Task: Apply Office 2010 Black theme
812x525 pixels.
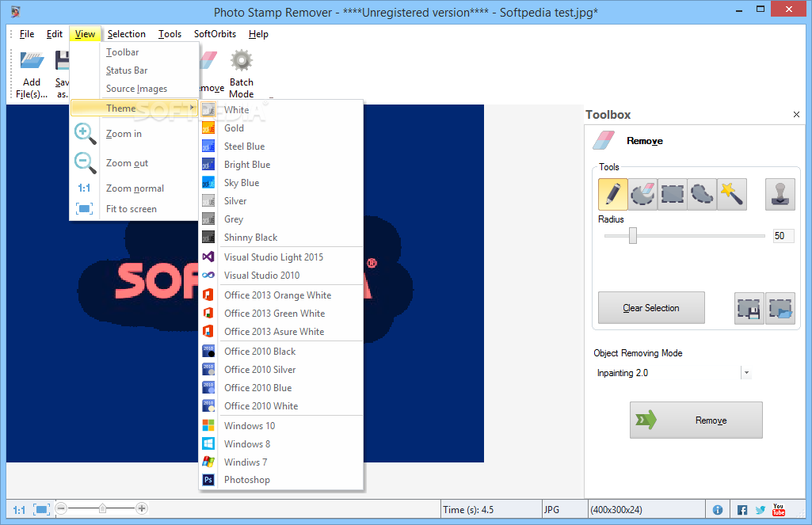Action: 281,351
